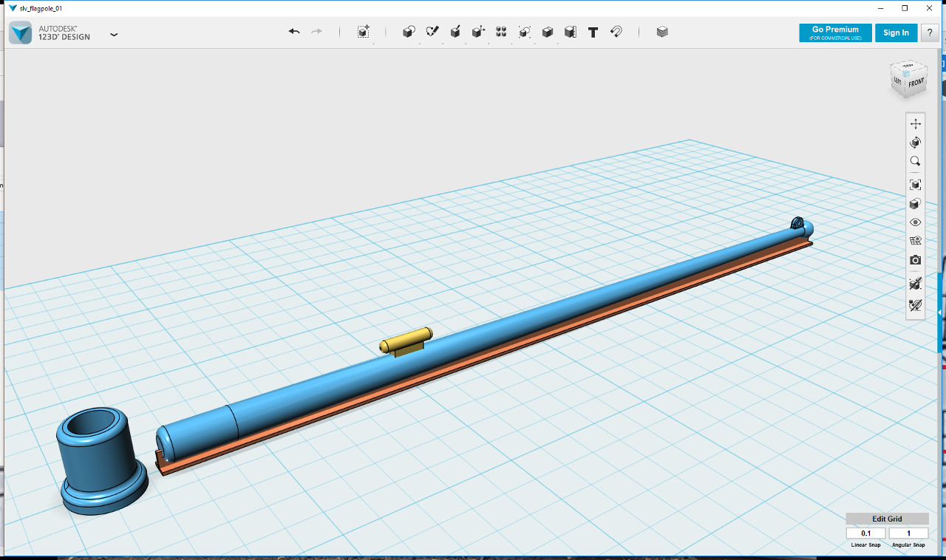Click the Edit Grid button
This screenshot has height=560, width=946.
[x=887, y=519]
